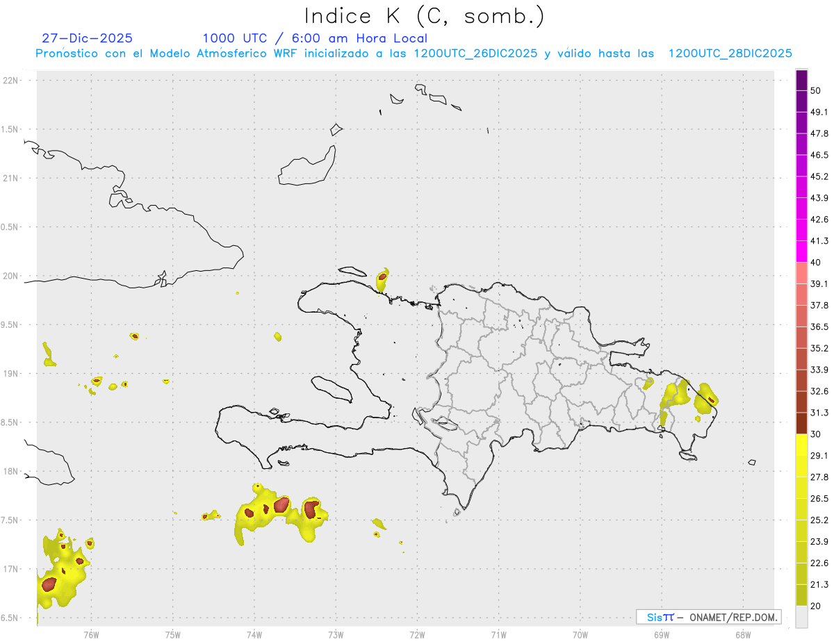Click the "18N" latitude axis label
This screenshot has height=644, width=834.
(11, 472)
